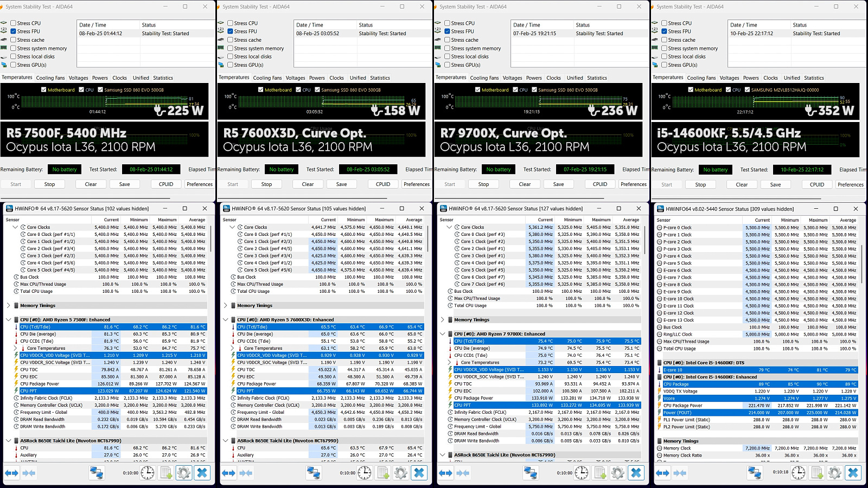The height and width of the screenshot is (488, 868).
Task: Open Preferences in the R5 7500F AIDA64 window
Action: pos(200,184)
